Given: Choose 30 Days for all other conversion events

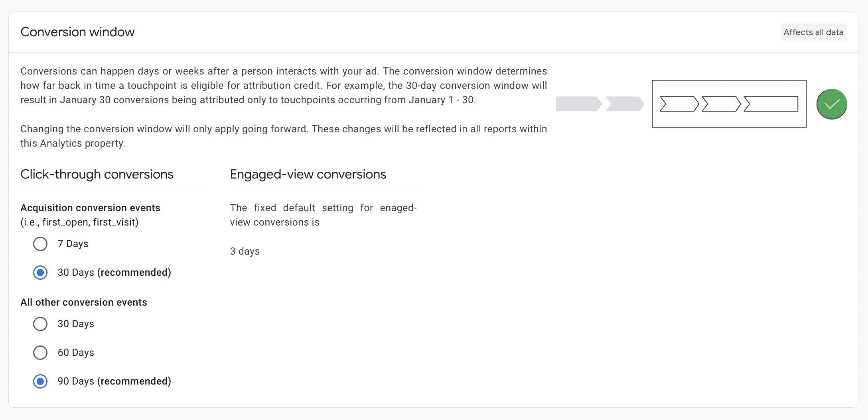Looking at the screenshot, I should pyautogui.click(x=40, y=324).
